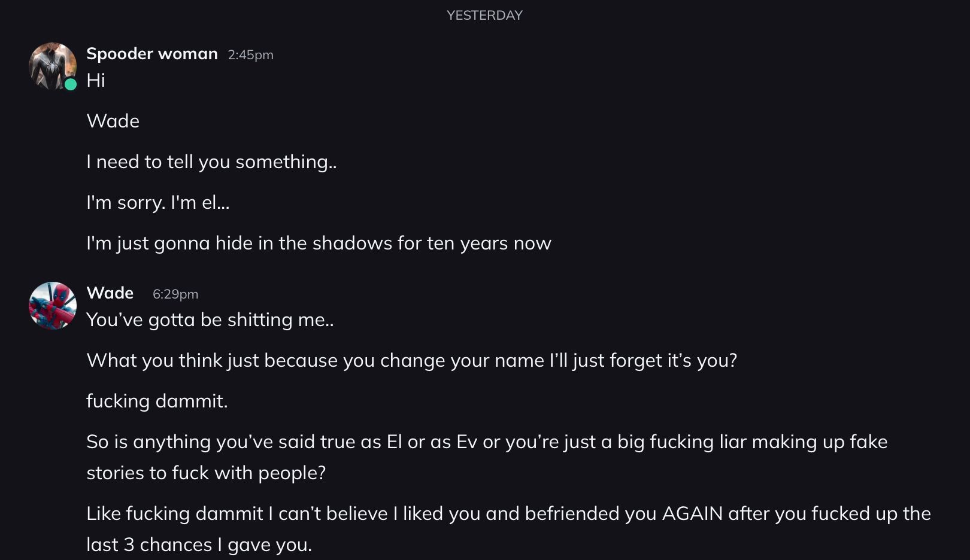Select the message about changing your name
Image resolution: width=970 pixels, height=560 pixels.
(411, 360)
